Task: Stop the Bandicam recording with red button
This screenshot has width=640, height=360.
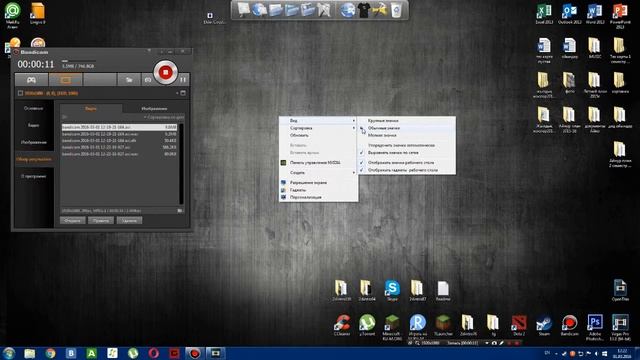Action: point(165,73)
